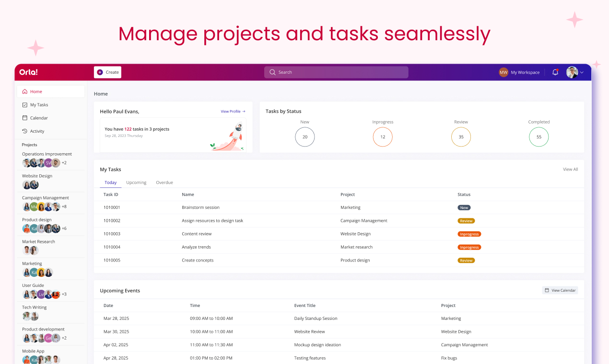The image size is (609, 364).
Task: Click the View Calendar button
Action: 560,290
